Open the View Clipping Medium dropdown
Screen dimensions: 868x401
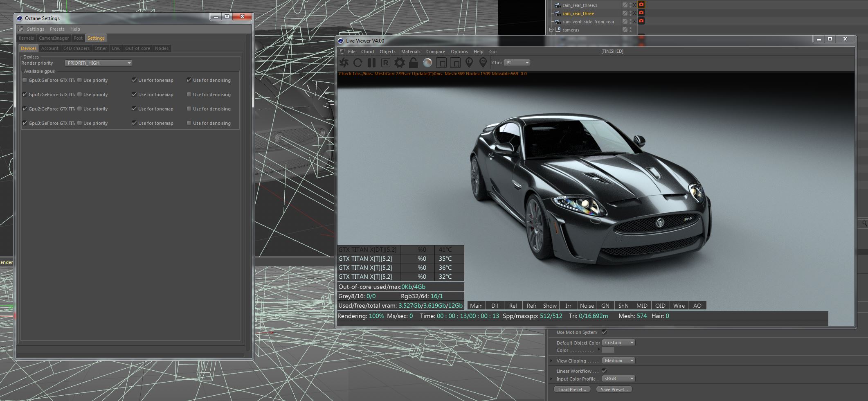pyautogui.click(x=618, y=360)
